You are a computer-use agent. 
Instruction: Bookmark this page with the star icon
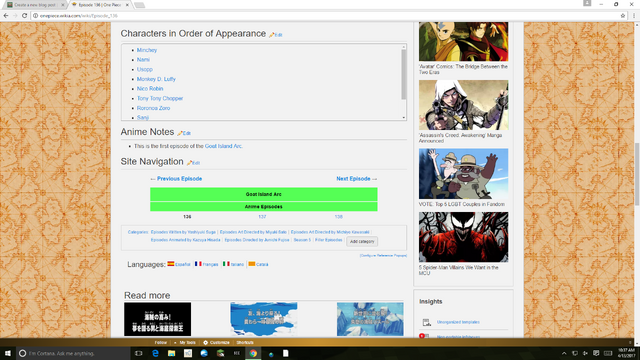point(623,16)
